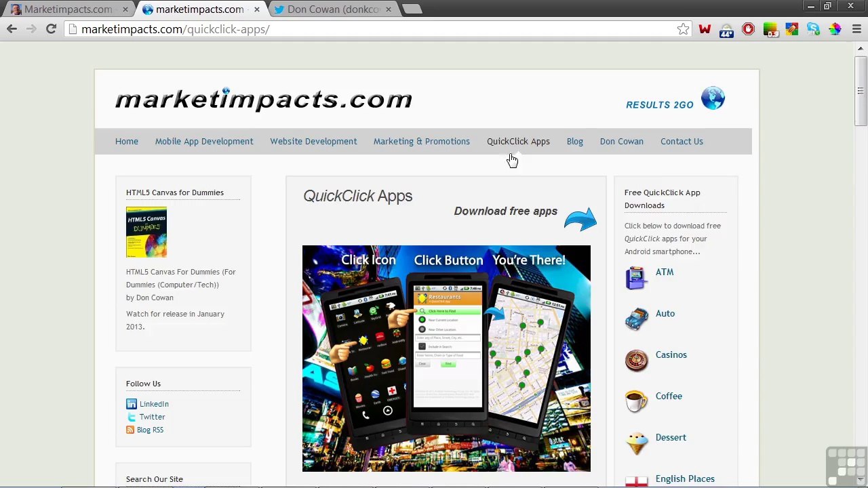Click the LinkedIn icon under Follow Us
The image size is (868, 488).
(131, 404)
